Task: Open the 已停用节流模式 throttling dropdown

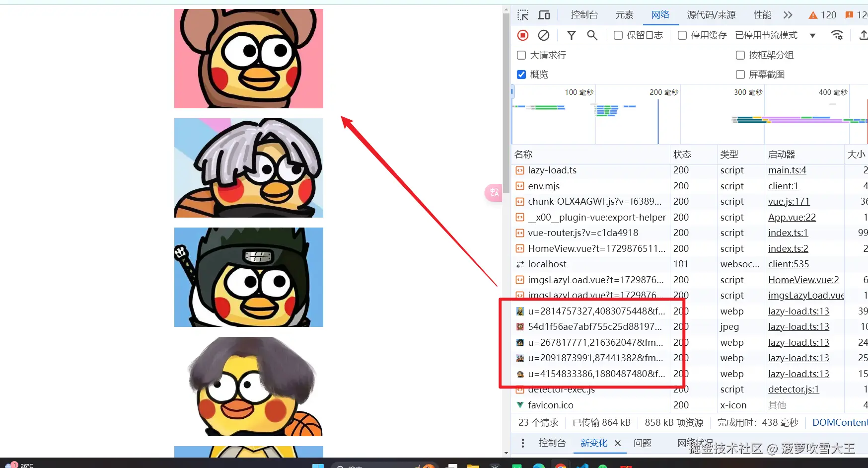Action: [813, 35]
